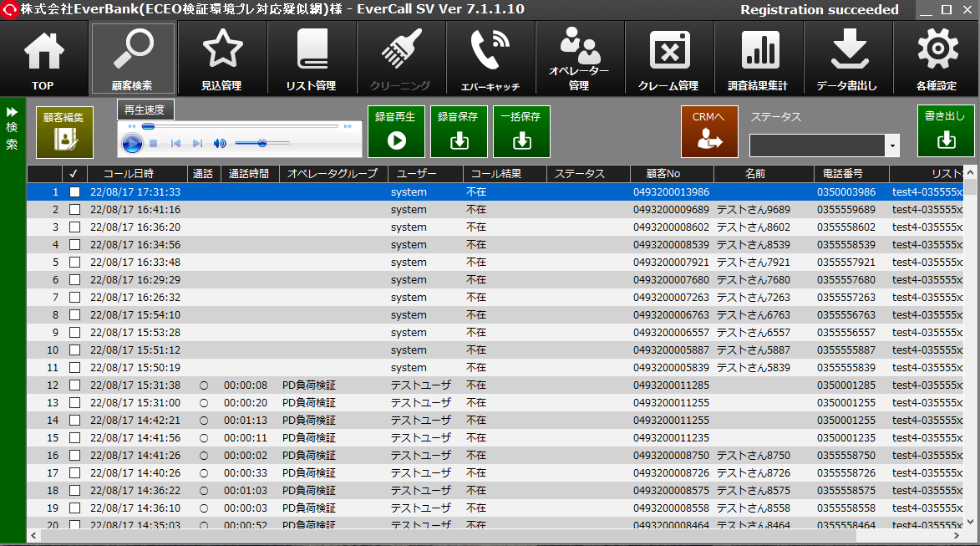Select name テストさん8602

[x=753, y=227]
